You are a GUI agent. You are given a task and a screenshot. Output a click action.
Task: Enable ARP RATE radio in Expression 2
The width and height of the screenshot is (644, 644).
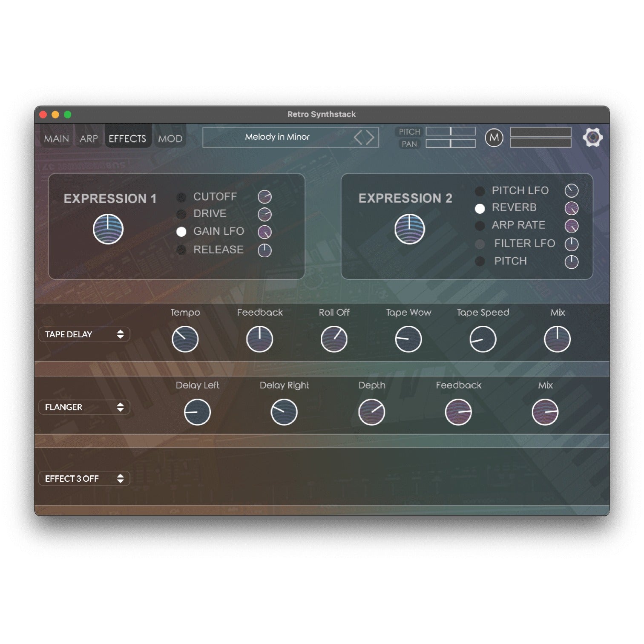(480, 226)
